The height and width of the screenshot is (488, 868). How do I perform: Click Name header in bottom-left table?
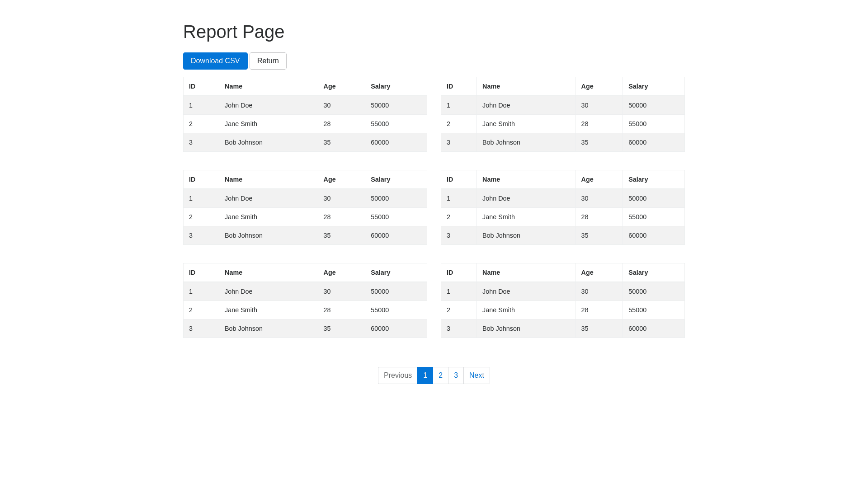tap(233, 272)
